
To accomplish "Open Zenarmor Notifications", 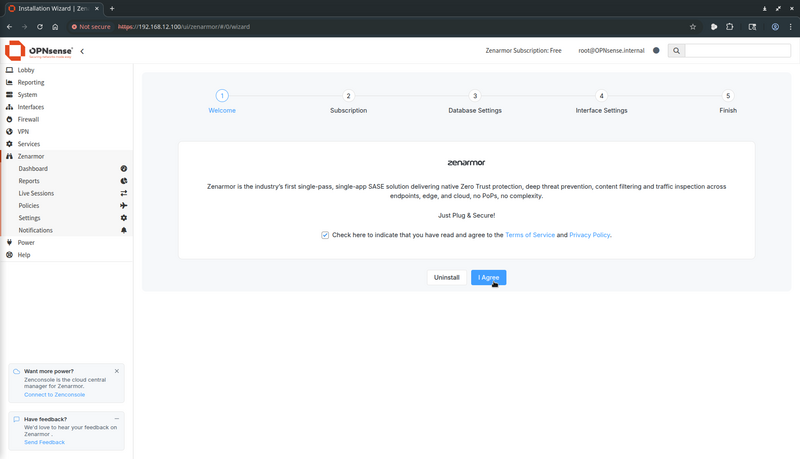I will click(x=35, y=230).
